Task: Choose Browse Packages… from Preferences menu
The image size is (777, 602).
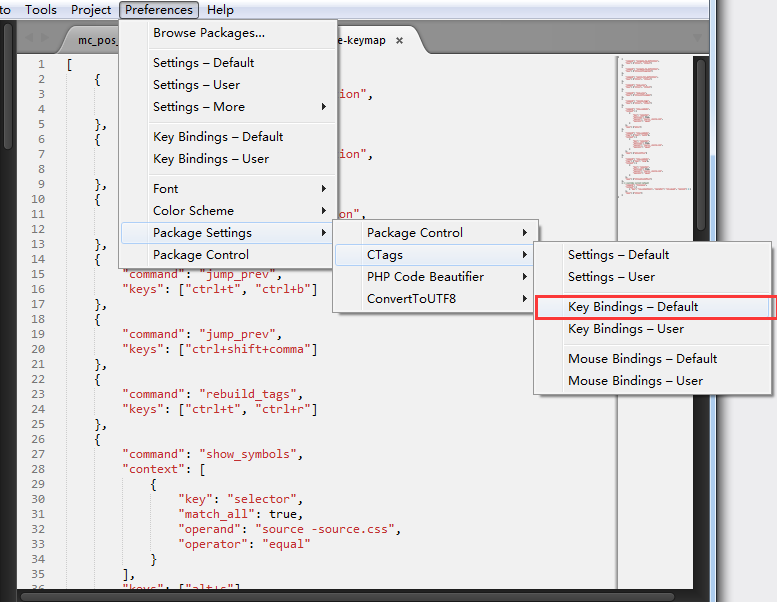Action: 208,33
